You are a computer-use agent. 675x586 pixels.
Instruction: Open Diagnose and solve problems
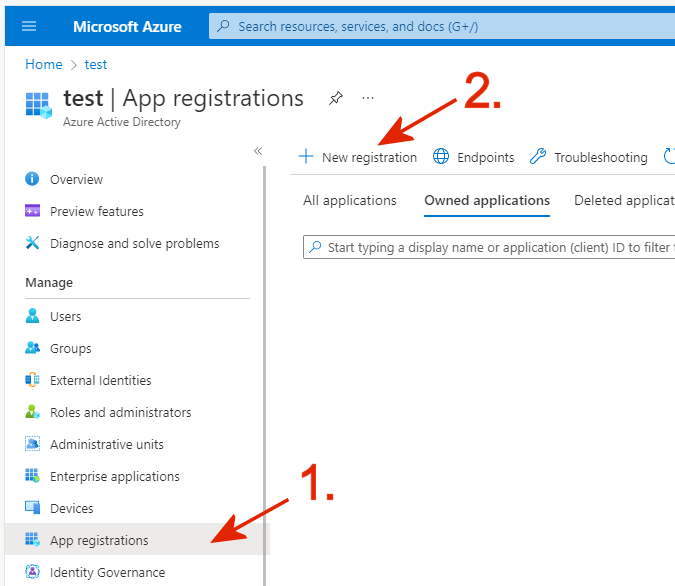click(135, 244)
